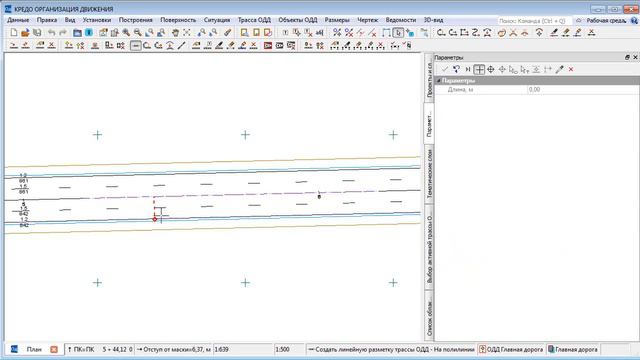Collapse the Параметры group header
Viewport: 640px width, 360px height.
(439, 81)
